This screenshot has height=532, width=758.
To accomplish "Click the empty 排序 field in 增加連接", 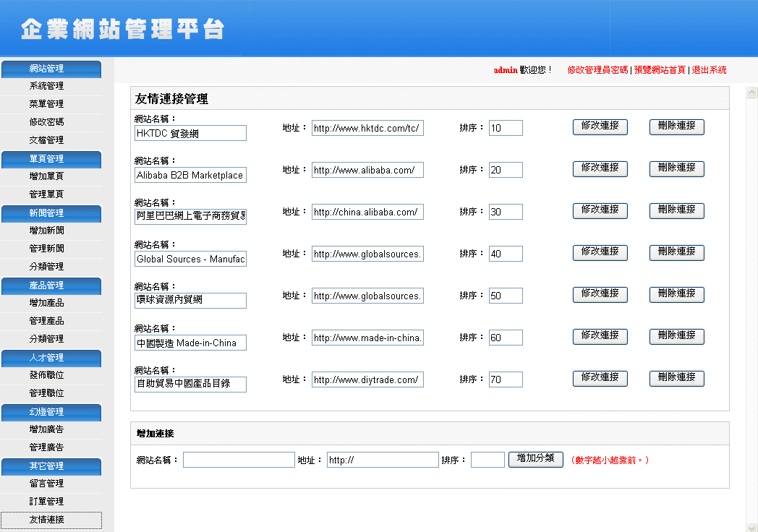I will click(487, 460).
